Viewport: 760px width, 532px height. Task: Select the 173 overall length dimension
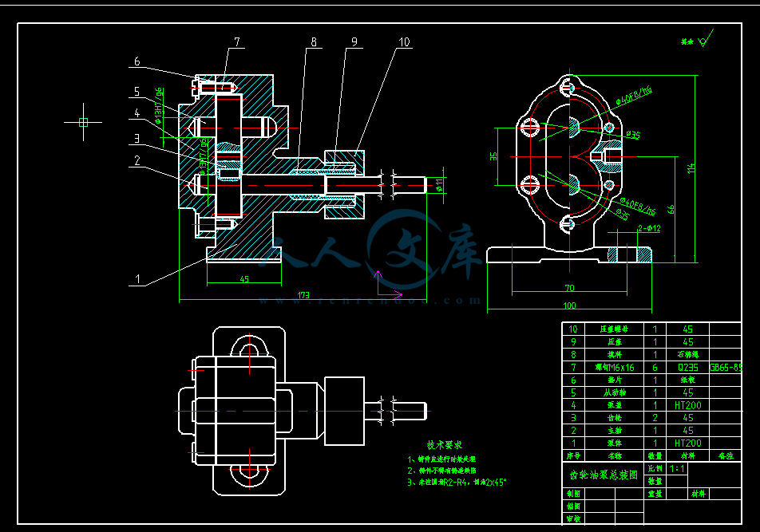coord(303,295)
